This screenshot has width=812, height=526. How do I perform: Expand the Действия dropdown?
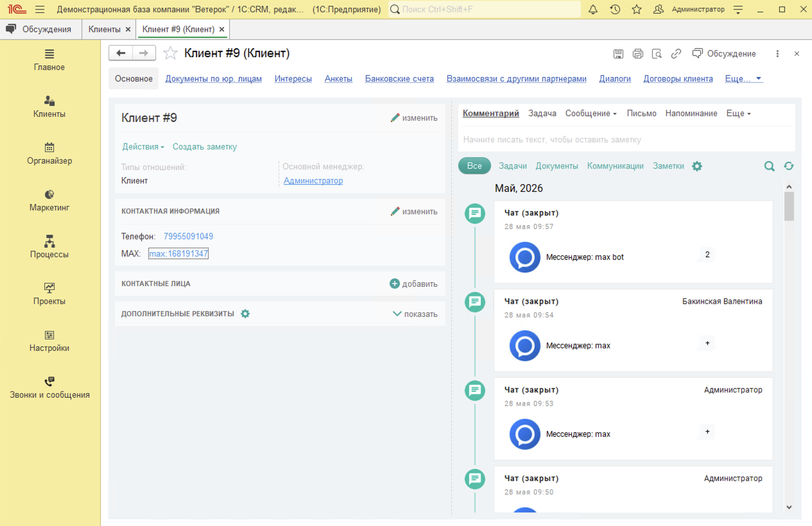143,147
